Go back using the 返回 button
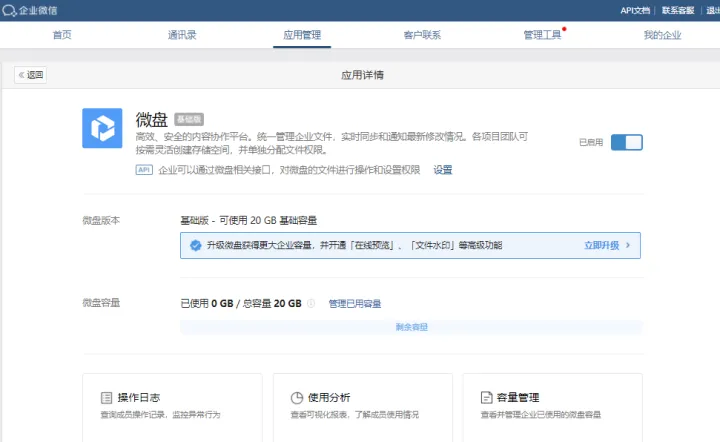The height and width of the screenshot is (442, 720). [x=30, y=75]
